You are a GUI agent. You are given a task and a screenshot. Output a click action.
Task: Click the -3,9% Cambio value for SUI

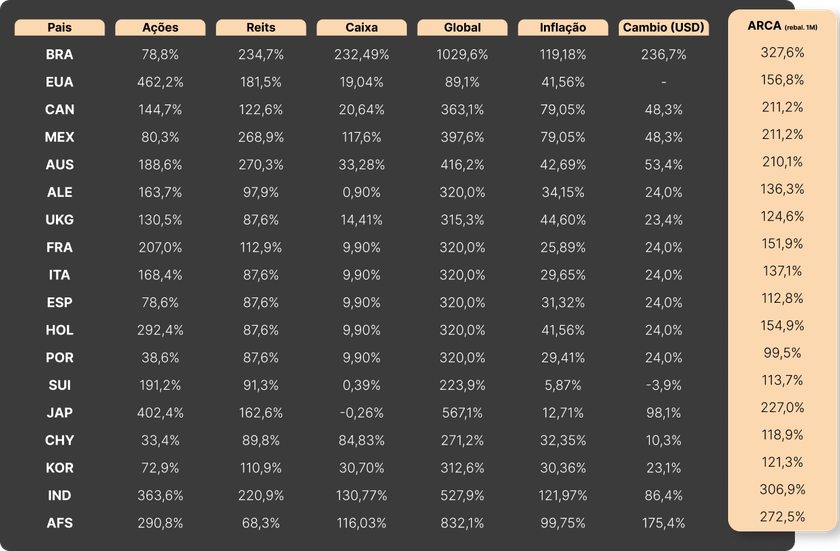pyautogui.click(x=664, y=385)
